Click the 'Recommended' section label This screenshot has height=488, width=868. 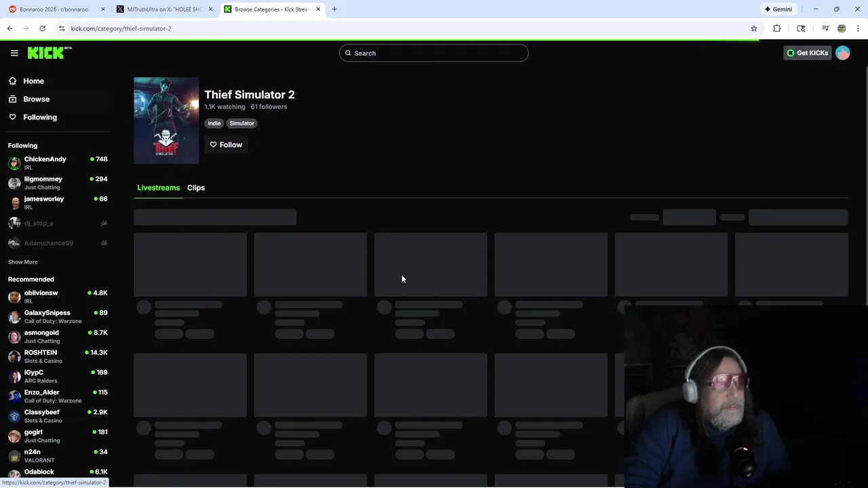31,279
